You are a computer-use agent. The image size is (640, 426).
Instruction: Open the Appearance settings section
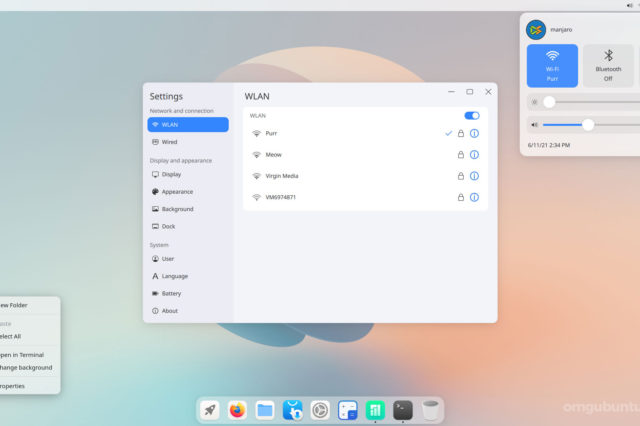(177, 191)
